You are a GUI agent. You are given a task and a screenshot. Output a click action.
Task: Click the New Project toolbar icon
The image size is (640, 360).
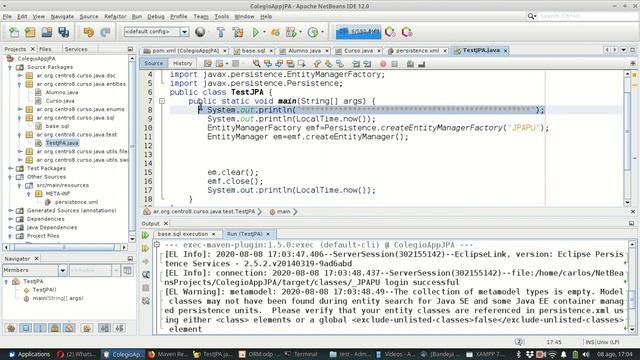click(30, 32)
